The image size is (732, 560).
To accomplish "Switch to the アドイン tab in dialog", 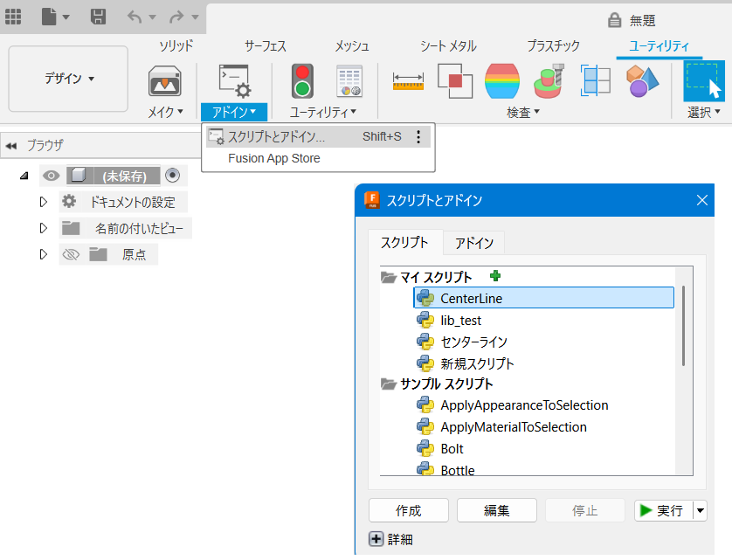I will (x=473, y=243).
